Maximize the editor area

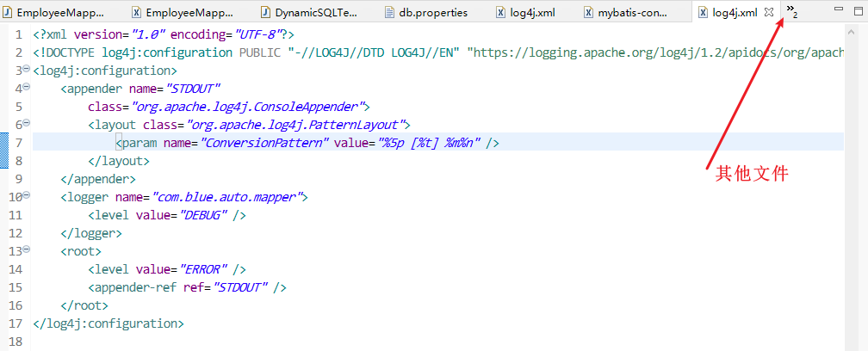pyautogui.click(x=858, y=9)
